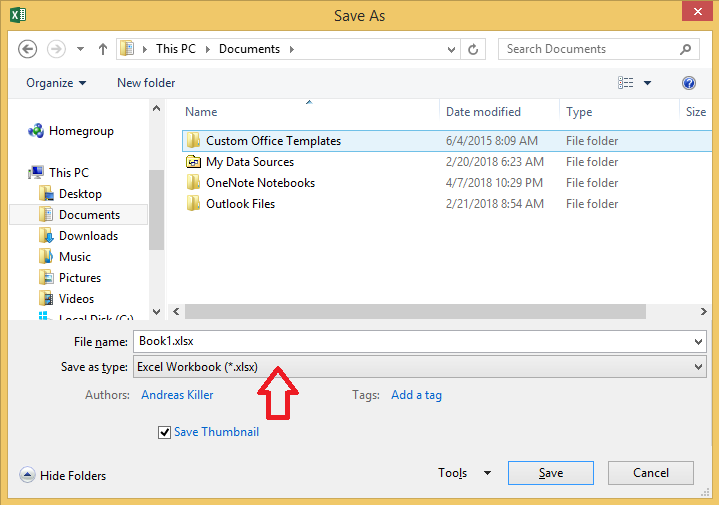Open Videos in the navigation pane
719x505 pixels.
tap(76, 299)
